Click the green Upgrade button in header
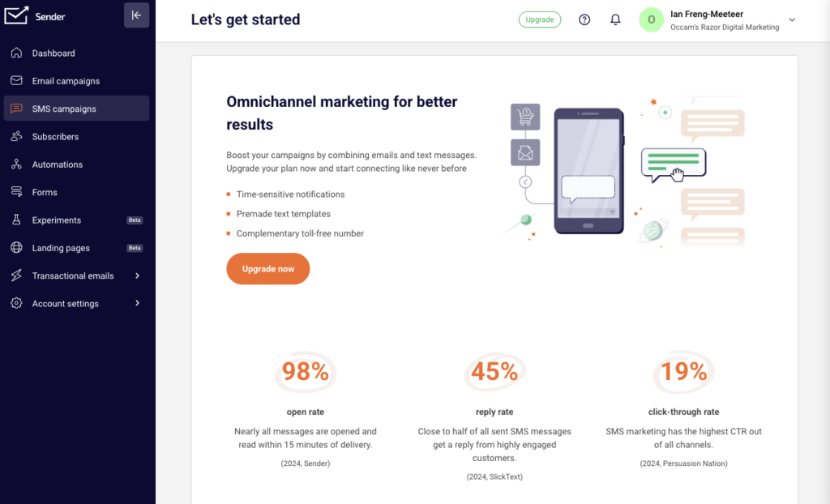 coord(539,19)
